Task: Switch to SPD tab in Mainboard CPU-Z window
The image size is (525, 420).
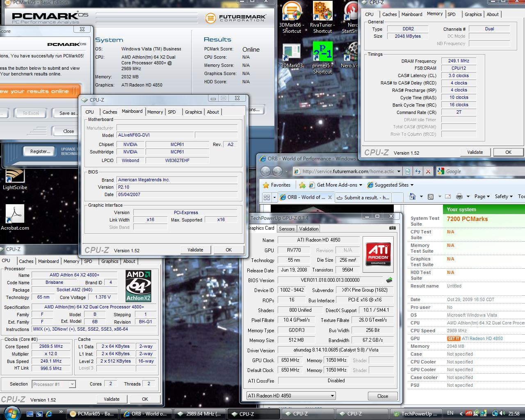Action: click(171, 112)
